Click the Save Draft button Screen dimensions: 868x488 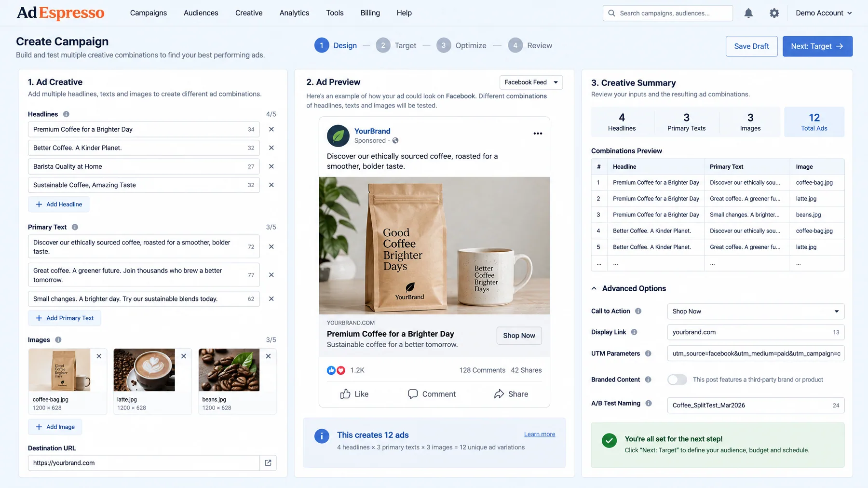751,46
